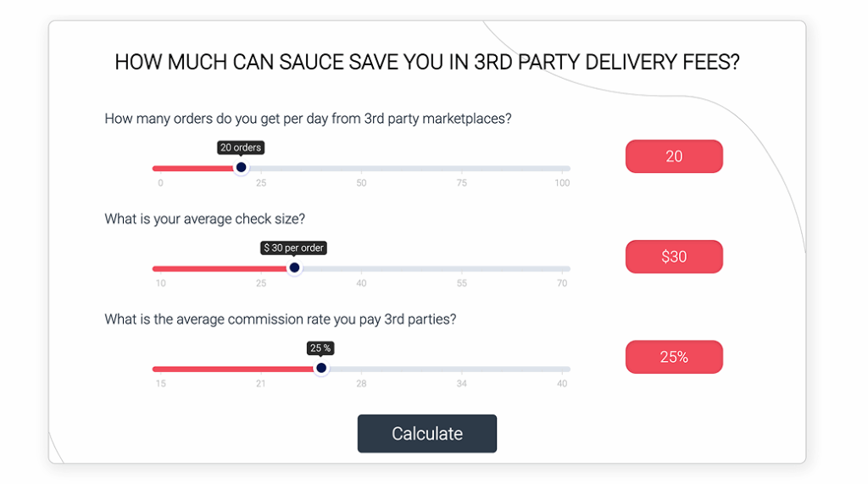The height and width of the screenshot is (484, 868).
Task: Click the "$ 30 per order" slider tooltip
Action: tap(293, 248)
